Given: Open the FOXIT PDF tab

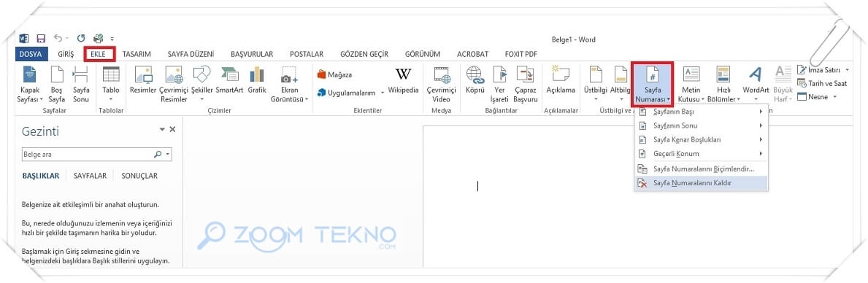Looking at the screenshot, I should (x=521, y=54).
